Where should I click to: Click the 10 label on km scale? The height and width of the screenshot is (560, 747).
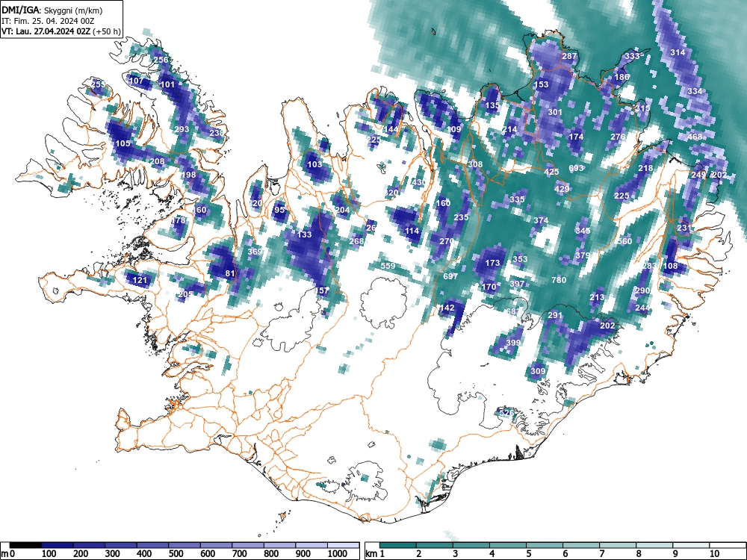click(713, 553)
